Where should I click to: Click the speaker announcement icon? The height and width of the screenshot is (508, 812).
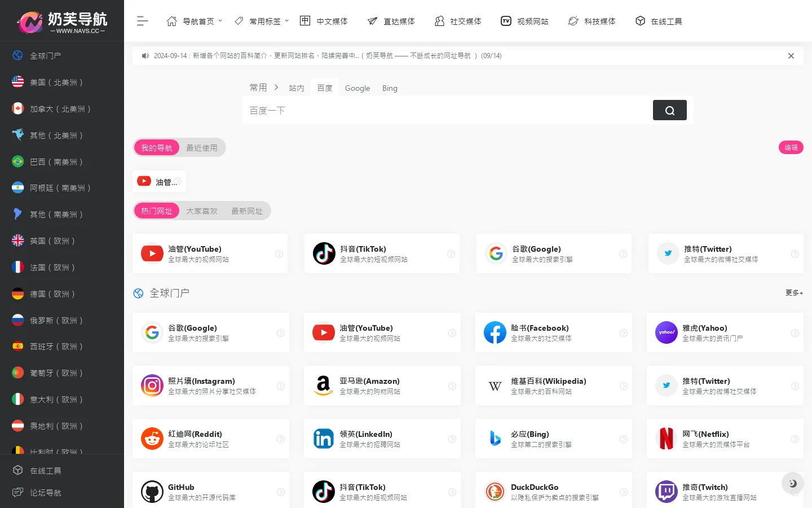[x=145, y=56]
